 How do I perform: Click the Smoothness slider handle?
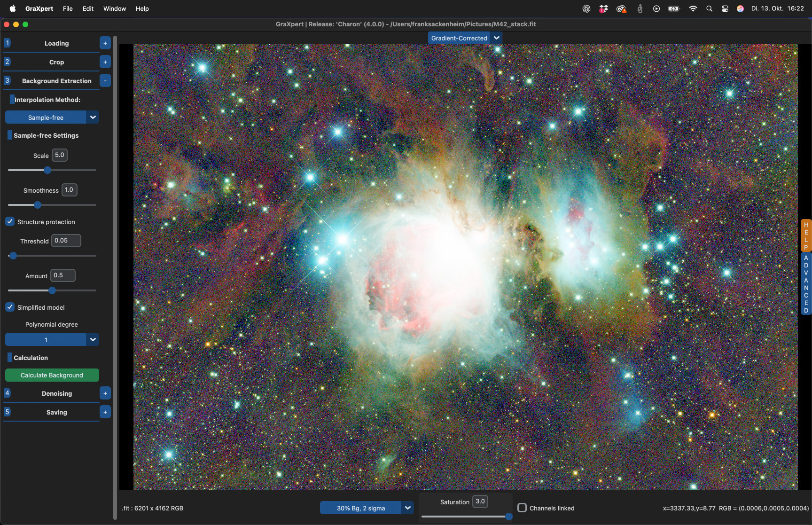pyautogui.click(x=38, y=205)
